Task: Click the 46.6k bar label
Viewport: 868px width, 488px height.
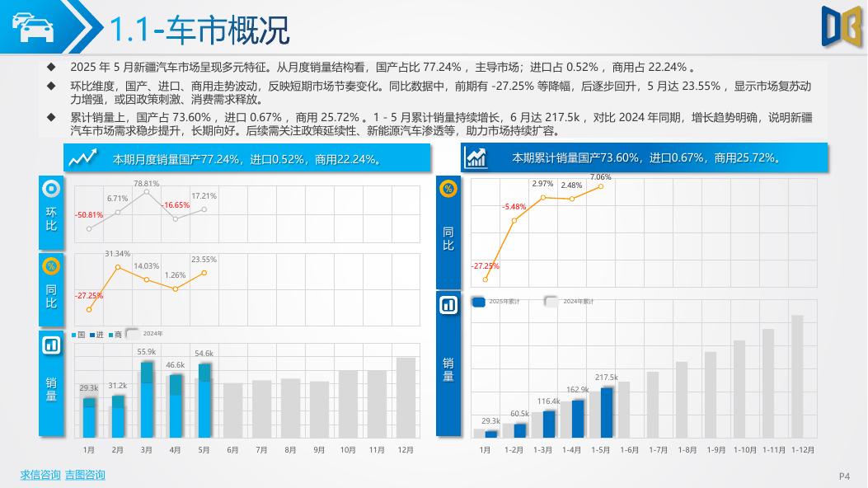Action: (175, 364)
